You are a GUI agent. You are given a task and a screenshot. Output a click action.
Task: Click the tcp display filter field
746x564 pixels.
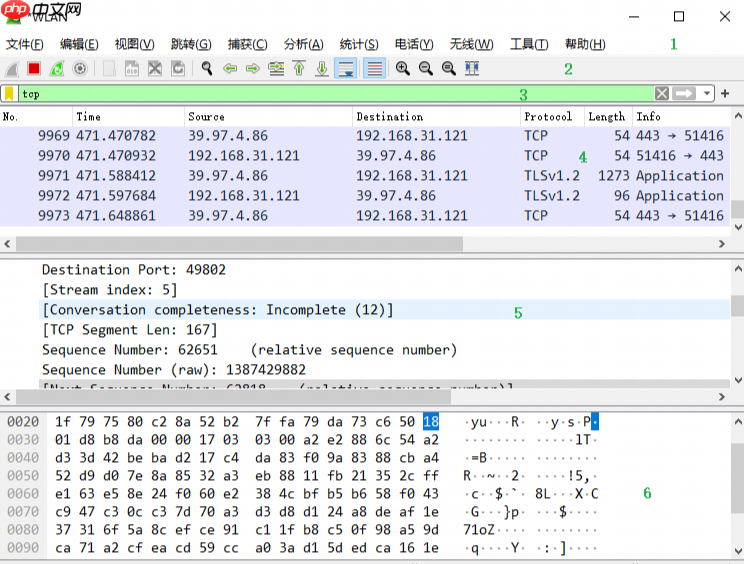[300, 94]
